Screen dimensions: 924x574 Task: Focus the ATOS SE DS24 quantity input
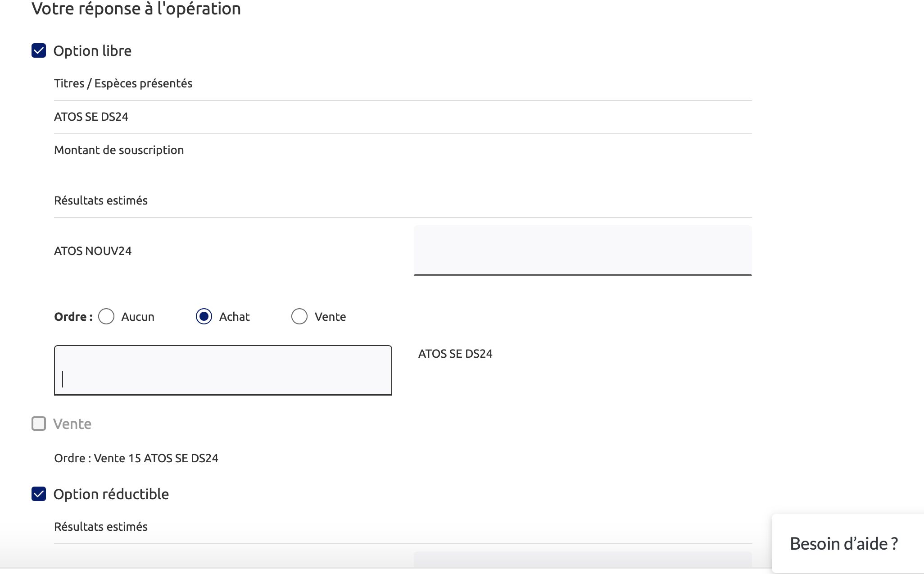tap(223, 370)
